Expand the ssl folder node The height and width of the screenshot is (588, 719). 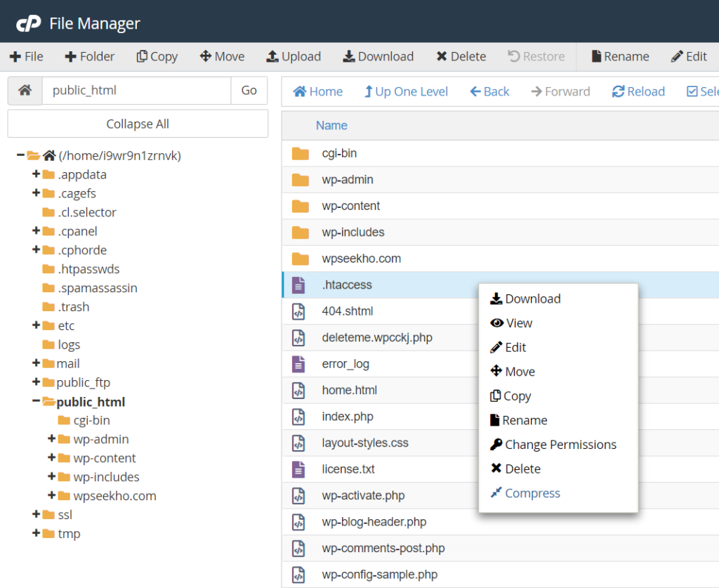pos(37,514)
